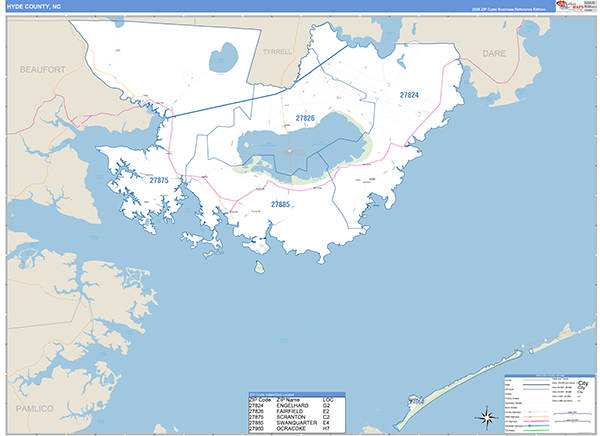This screenshot has height=436, width=600.
Task: Click the publisher logo in the header
Action: click(570, 5)
